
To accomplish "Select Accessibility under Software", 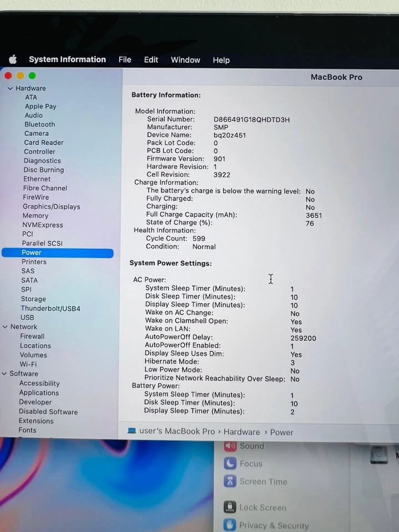I will click(x=39, y=383).
